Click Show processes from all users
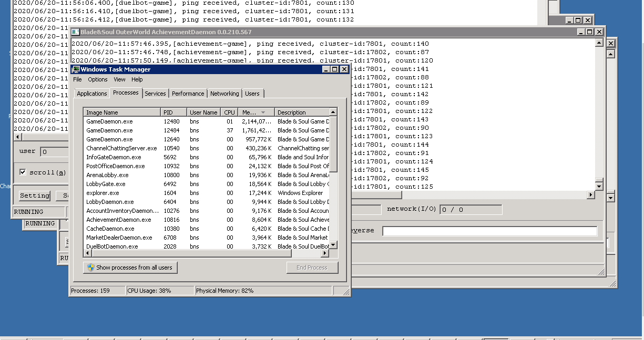Screen dimensions: 644x340 tap(130, 267)
